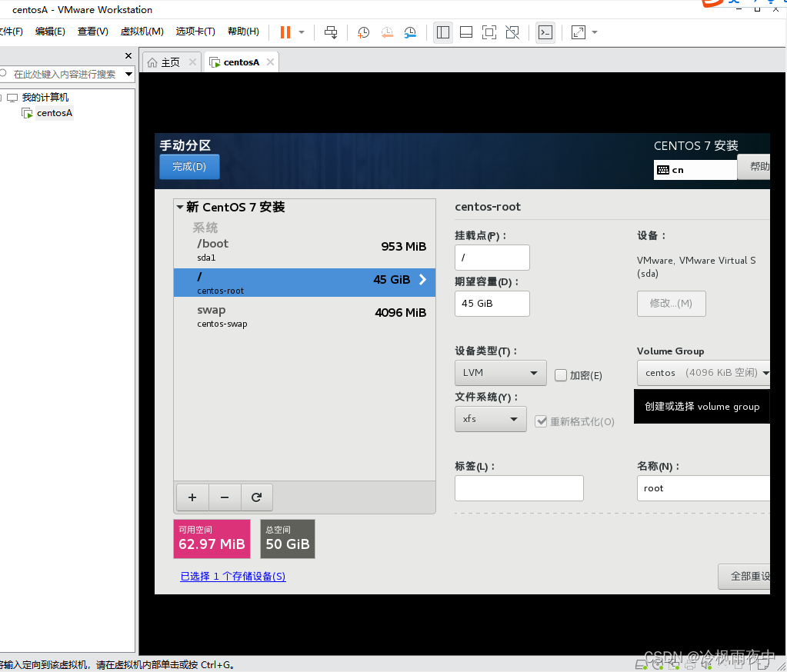
Task: Close the 主页 tab with its X
Action: [192, 62]
